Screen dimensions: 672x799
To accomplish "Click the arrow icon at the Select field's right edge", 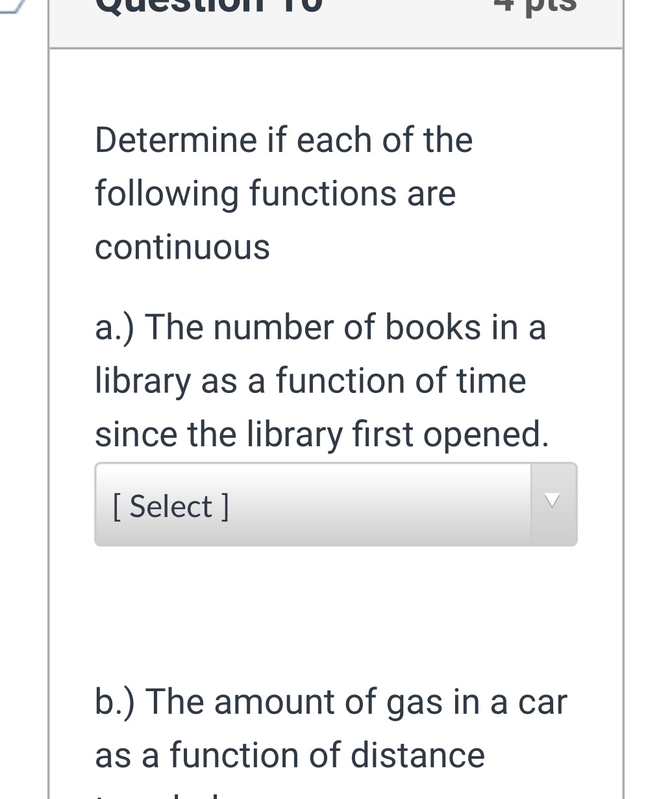I will tap(552, 501).
